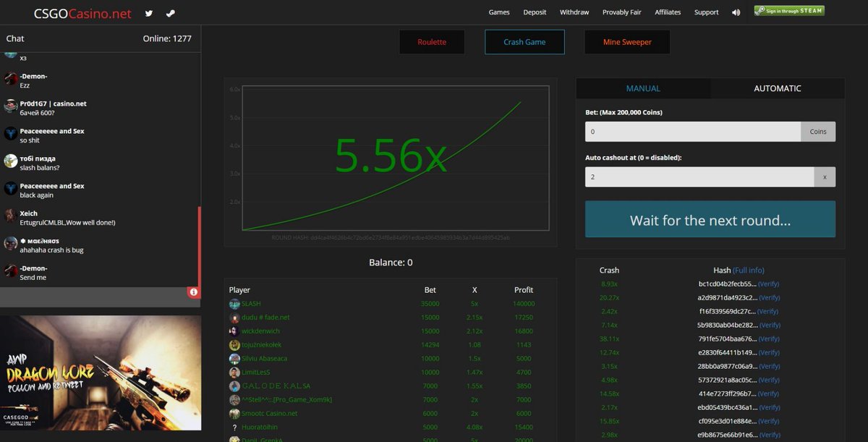
Task: Open Deposit page
Action: point(535,12)
